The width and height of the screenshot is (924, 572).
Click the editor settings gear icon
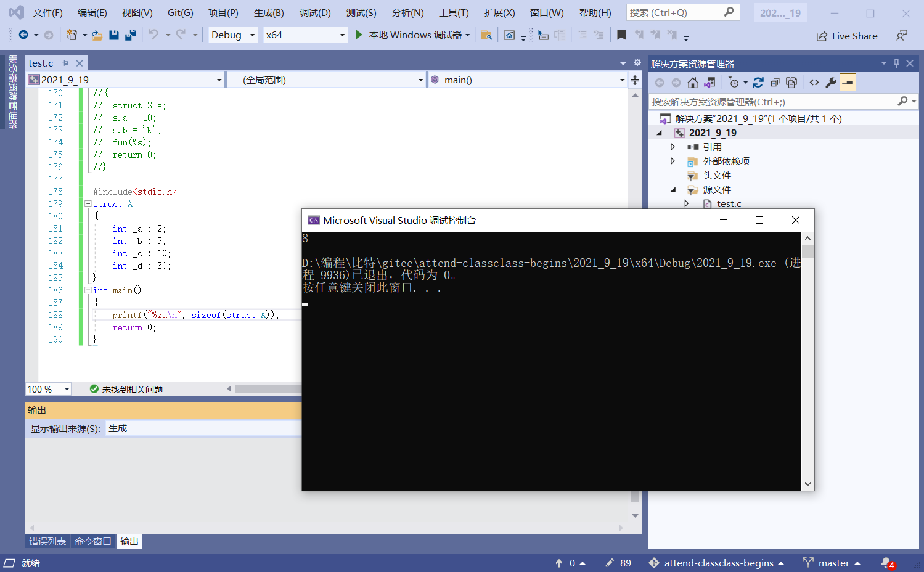[637, 63]
